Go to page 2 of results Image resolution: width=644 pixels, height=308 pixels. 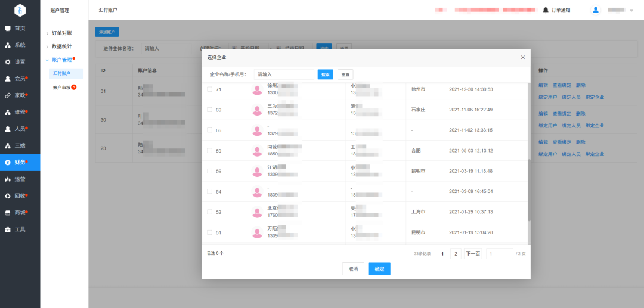pyautogui.click(x=456, y=254)
